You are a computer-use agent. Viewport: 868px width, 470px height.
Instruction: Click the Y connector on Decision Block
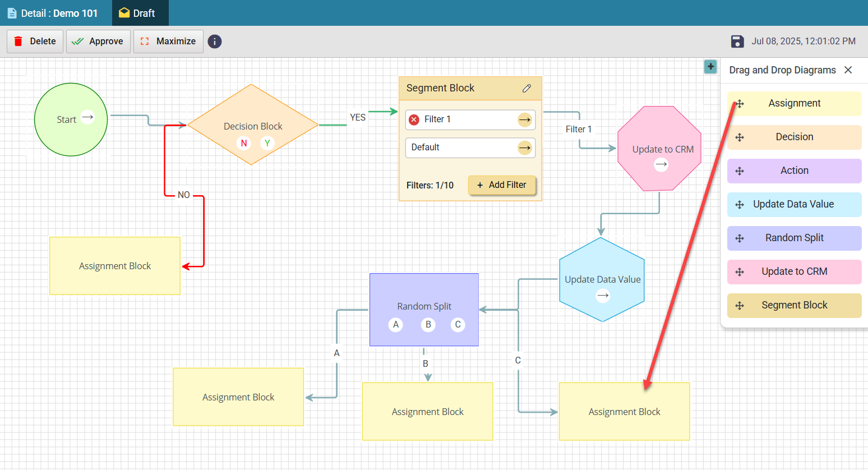[267, 143]
